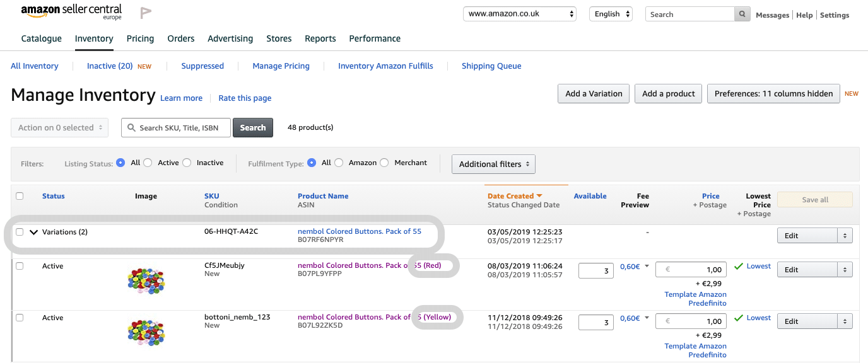The image size is (868, 363).
Task: Click green Lowest checkmark on Red row
Action: (739, 267)
